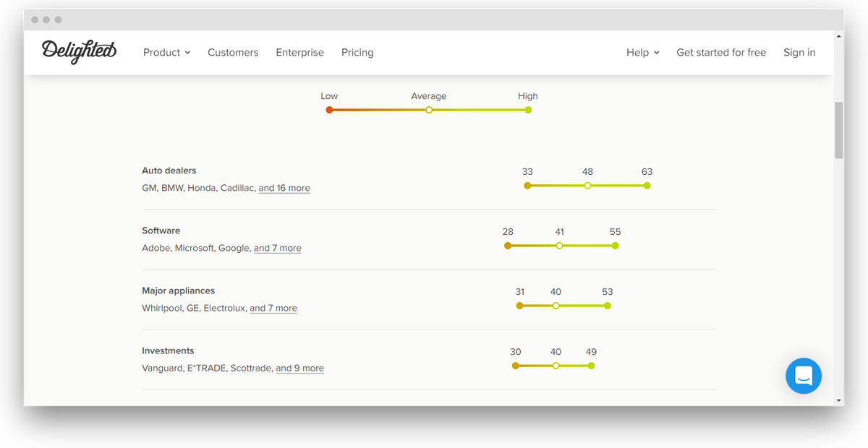Show 'and 7 more' software companies
868x448 pixels.
278,248
